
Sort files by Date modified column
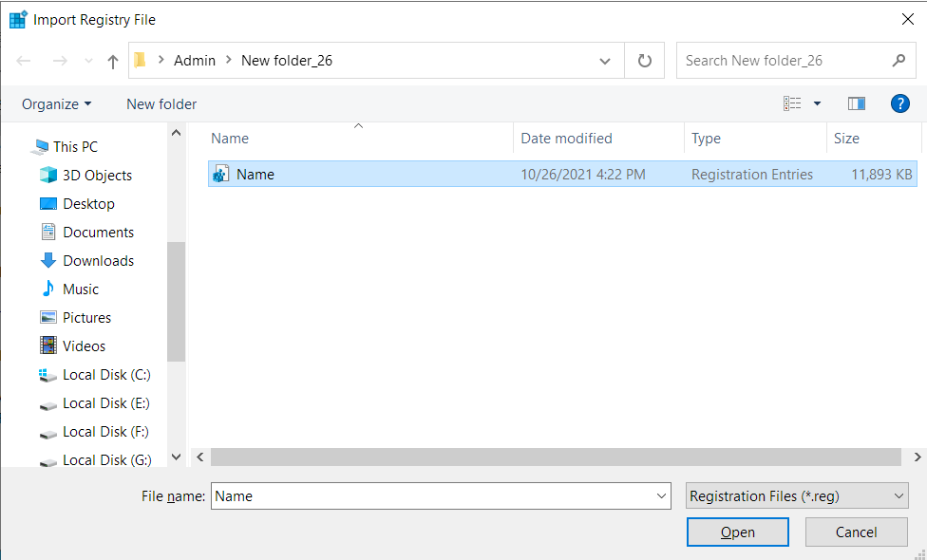[x=563, y=139]
